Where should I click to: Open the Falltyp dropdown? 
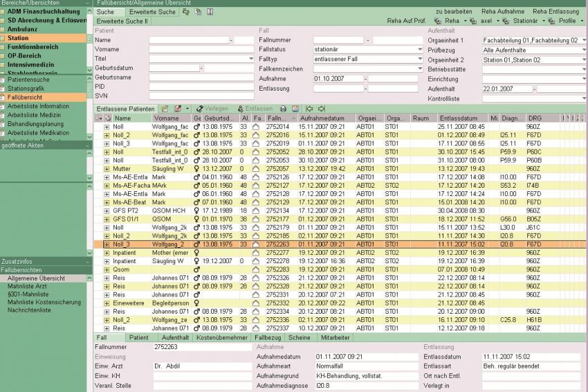[x=420, y=59]
